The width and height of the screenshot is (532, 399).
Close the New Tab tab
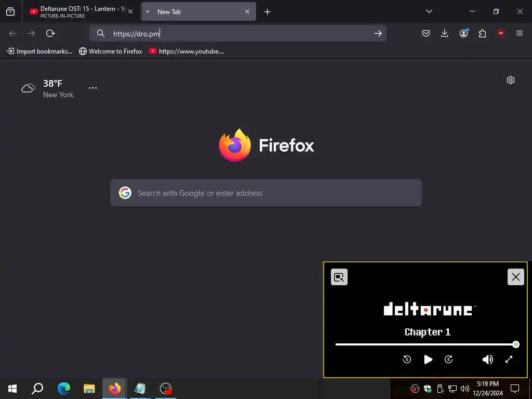247,11
